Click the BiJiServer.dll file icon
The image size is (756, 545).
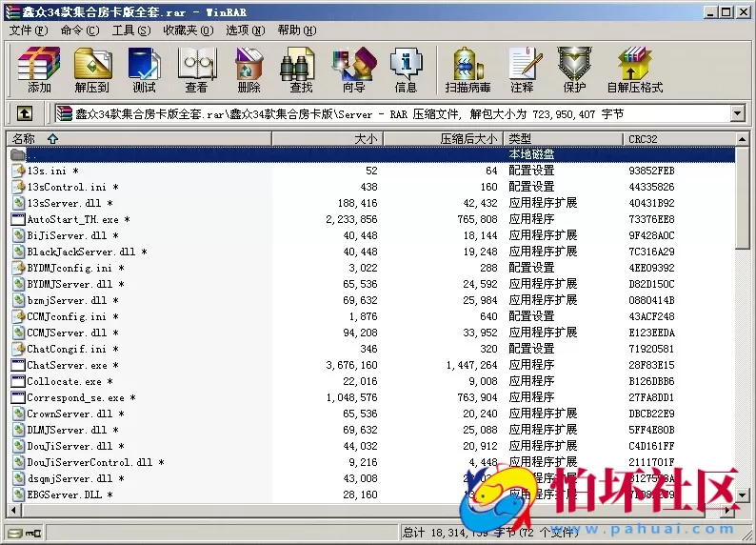18,235
